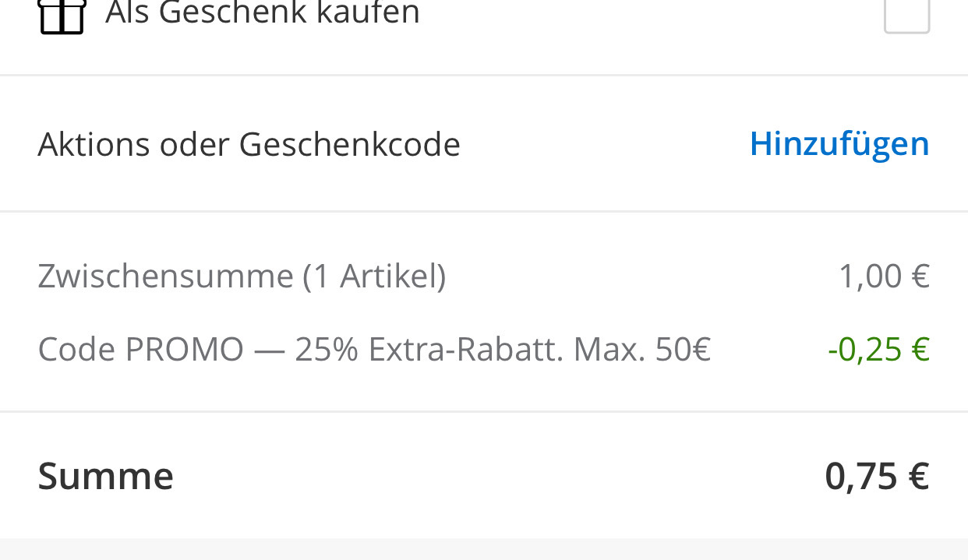
Task: Click the euro sign of the 0,75 total
Action: 918,476
